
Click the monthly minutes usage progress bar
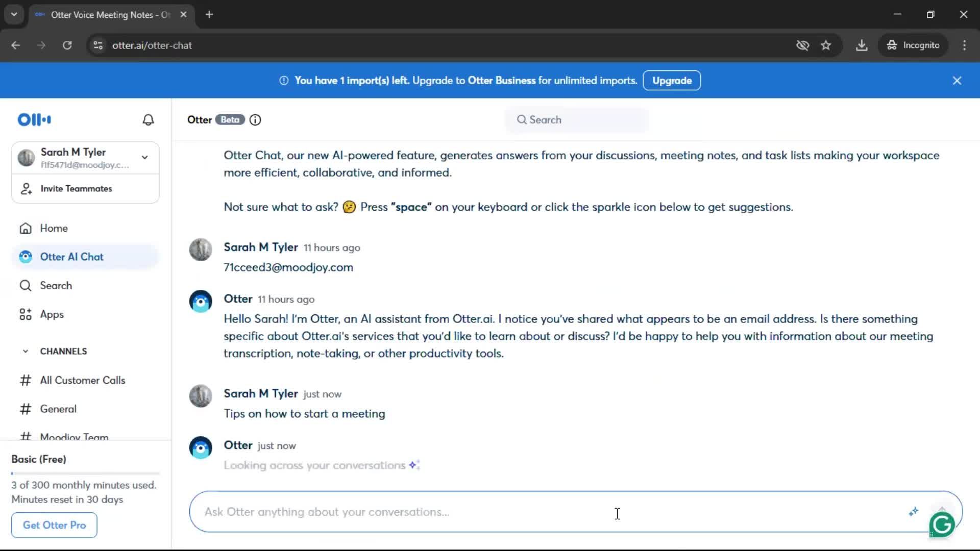[86, 473]
